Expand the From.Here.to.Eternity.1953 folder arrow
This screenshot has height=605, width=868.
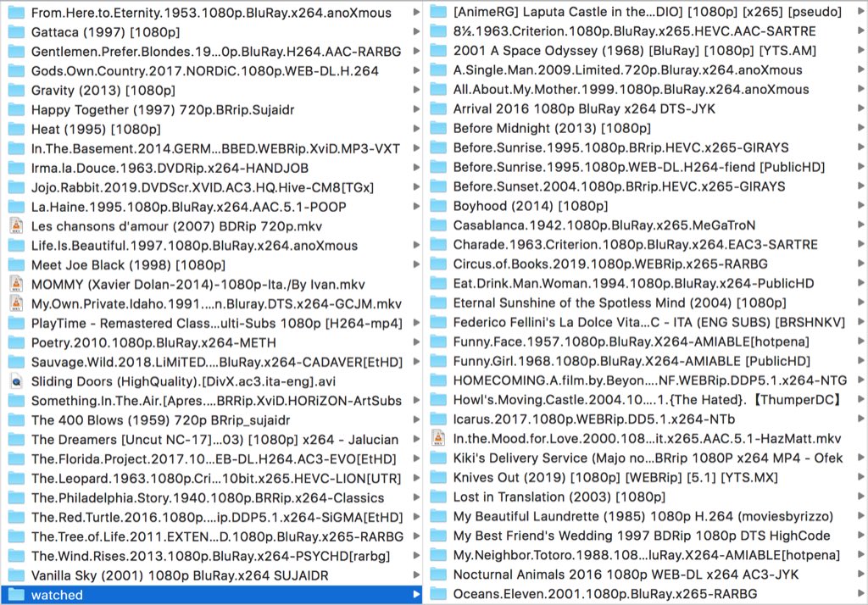click(416, 12)
